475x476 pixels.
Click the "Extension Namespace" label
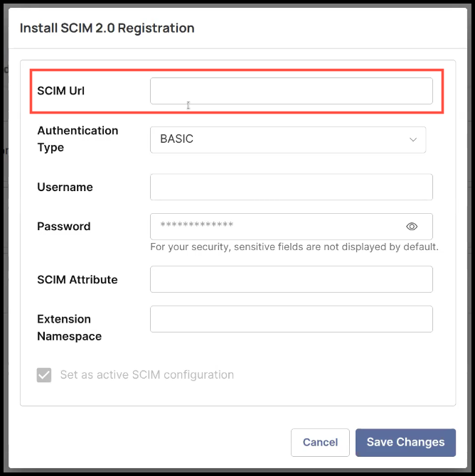click(69, 328)
